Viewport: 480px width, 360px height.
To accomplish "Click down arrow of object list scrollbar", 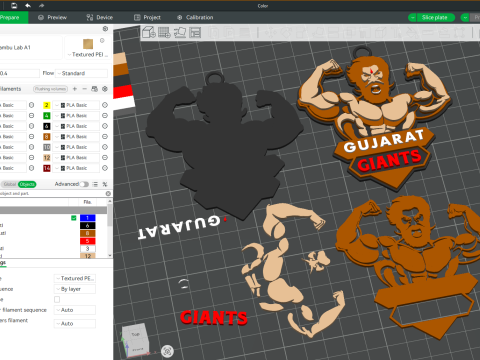I will (x=110, y=255).
